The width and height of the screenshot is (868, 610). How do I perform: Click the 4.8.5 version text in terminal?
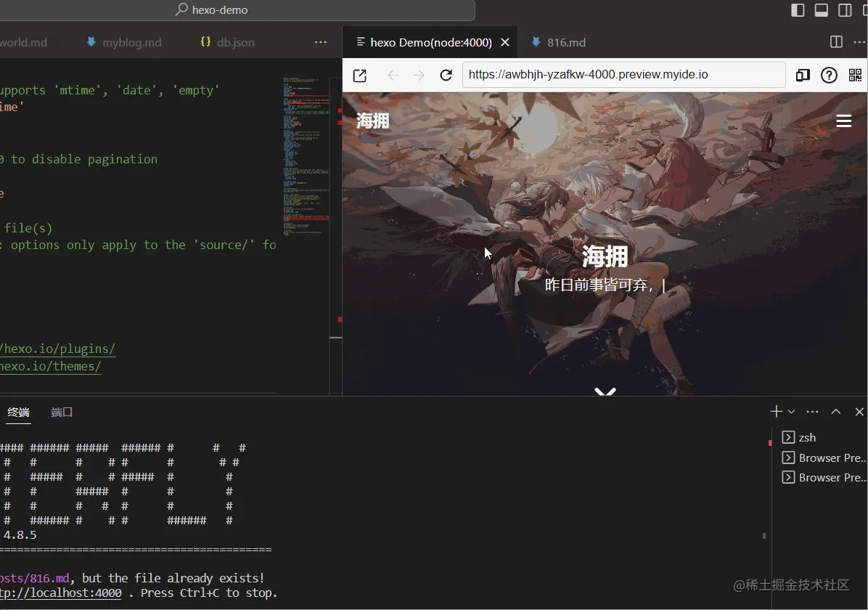point(20,534)
